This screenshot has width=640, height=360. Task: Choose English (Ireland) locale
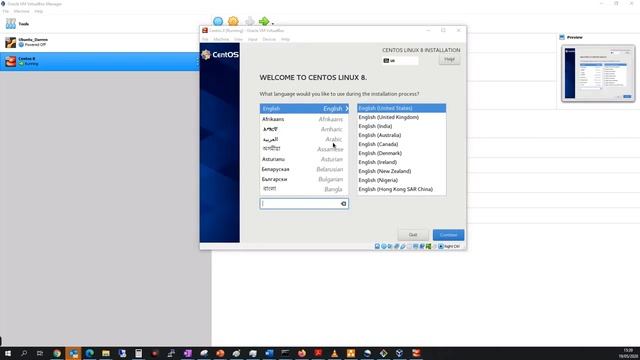coord(402,162)
